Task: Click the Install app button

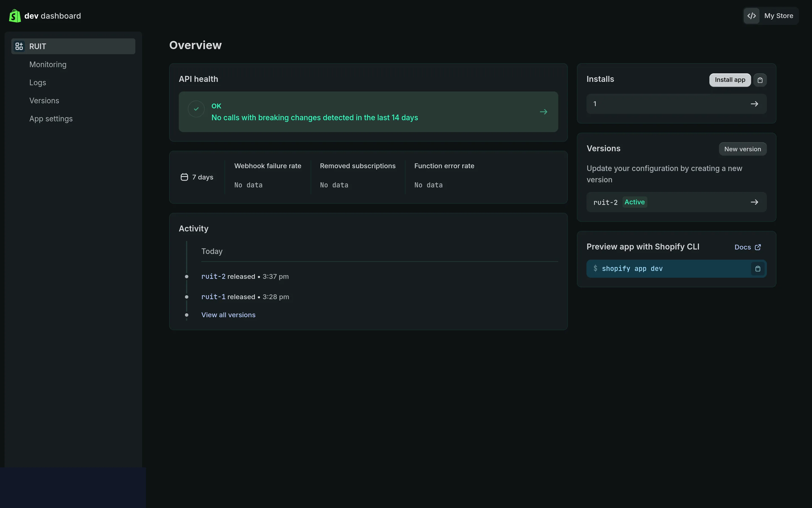Action: click(x=730, y=80)
